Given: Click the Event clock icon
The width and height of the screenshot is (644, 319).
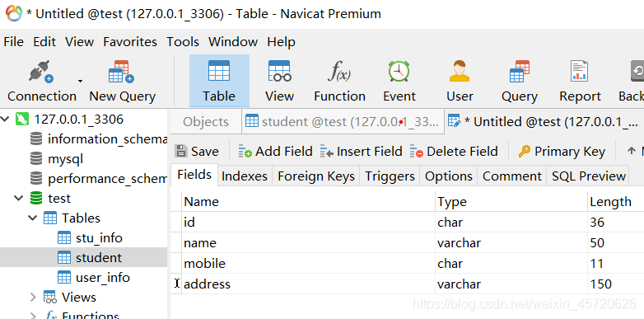Looking at the screenshot, I should (399, 72).
